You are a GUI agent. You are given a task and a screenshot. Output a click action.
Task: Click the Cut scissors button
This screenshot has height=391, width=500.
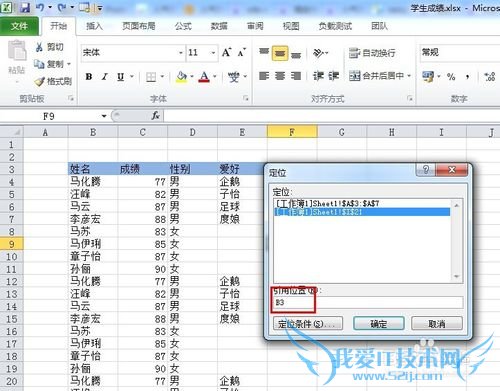[x=49, y=47]
